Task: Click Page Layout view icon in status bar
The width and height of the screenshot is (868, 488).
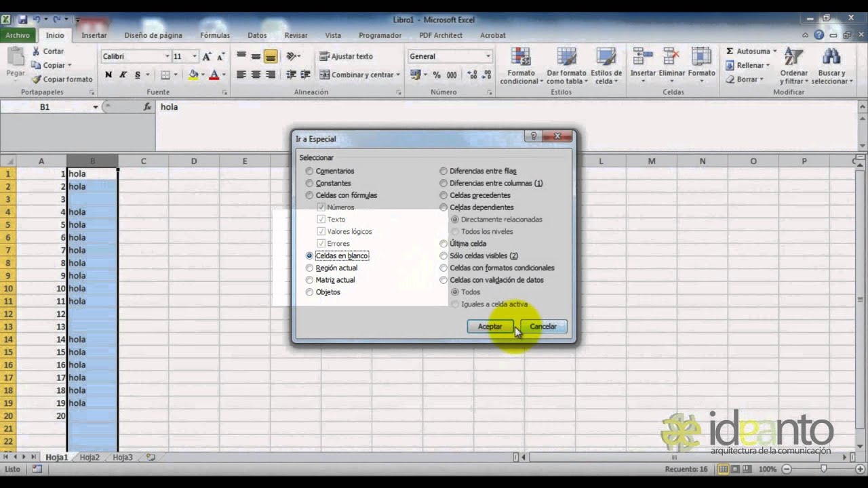Action: pos(736,469)
